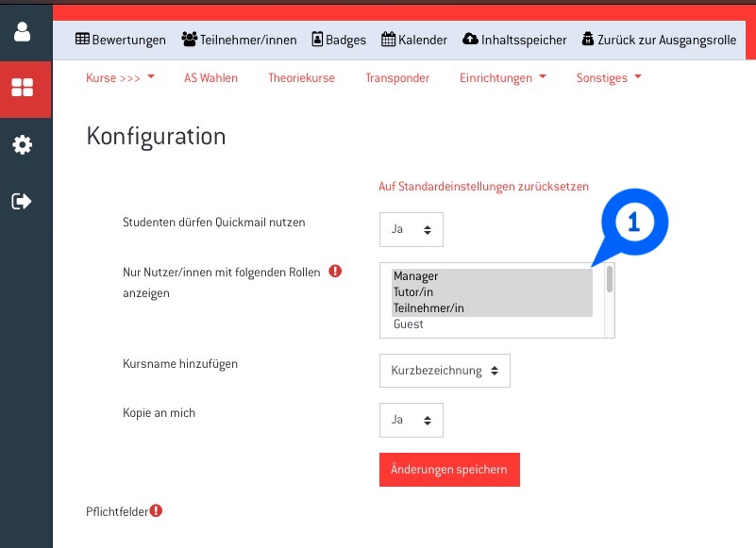756x548 pixels.
Task: Open Badges from the top bar
Action: pyautogui.click(x=339, y=40)
